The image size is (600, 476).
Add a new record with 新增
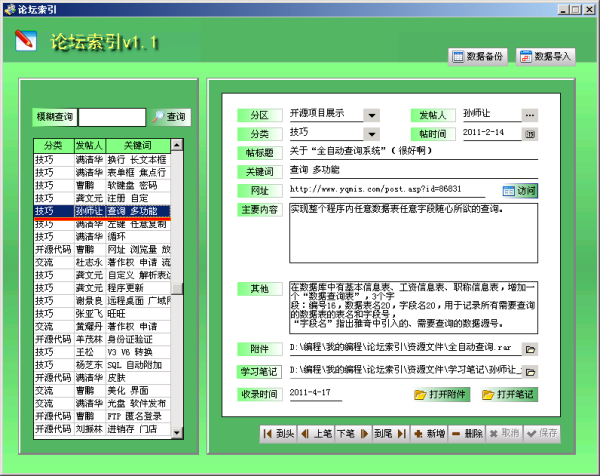click(429, 434)
